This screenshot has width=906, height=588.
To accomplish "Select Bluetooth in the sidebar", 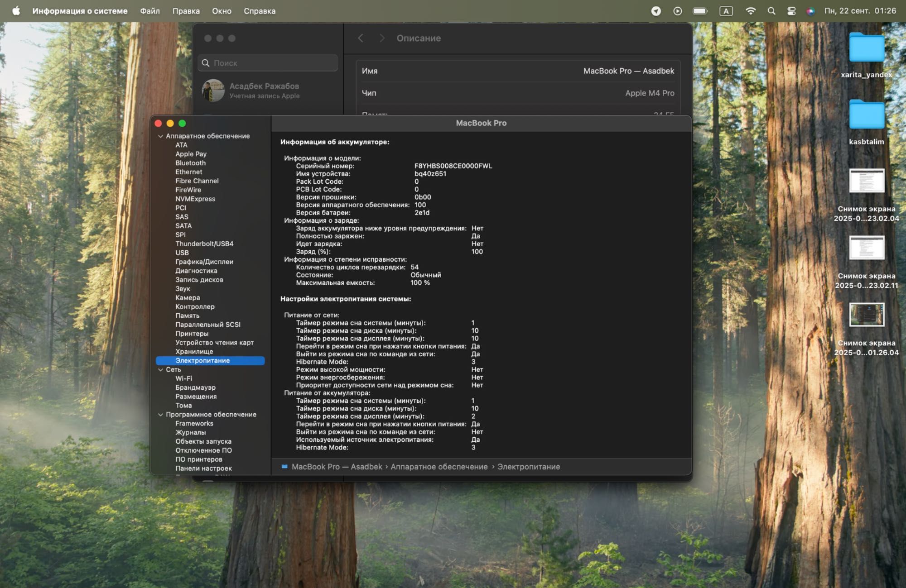I will point(190,163).
